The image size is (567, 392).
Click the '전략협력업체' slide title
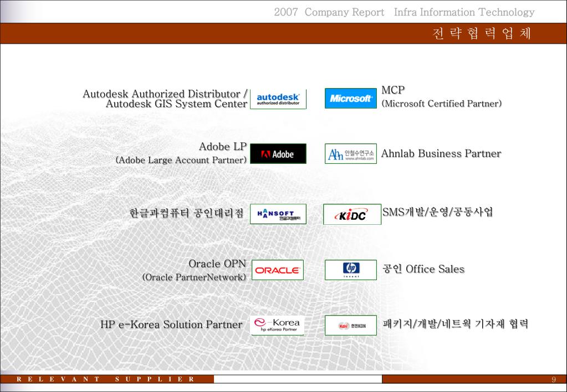click(481, 33)
